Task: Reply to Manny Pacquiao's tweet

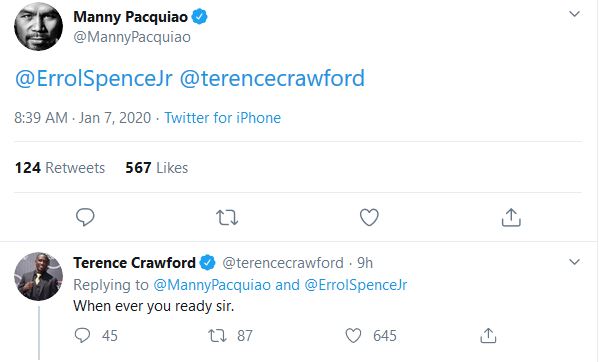Action: [x=85, y=217]
